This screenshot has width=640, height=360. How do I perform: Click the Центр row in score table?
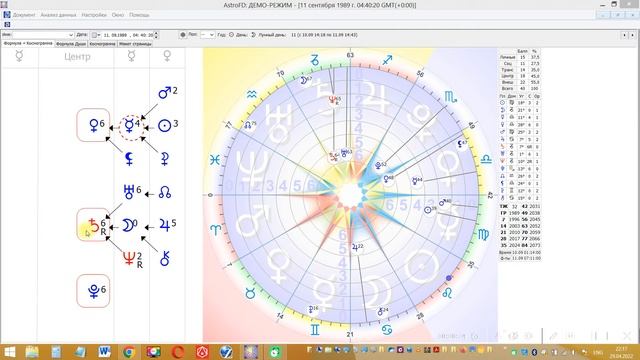(520, 76)
